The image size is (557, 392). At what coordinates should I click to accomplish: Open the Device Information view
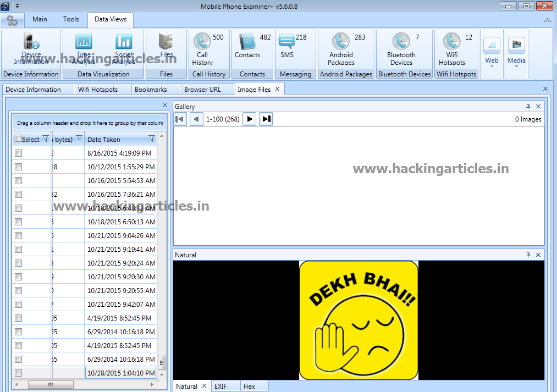[x=31, y=48]
